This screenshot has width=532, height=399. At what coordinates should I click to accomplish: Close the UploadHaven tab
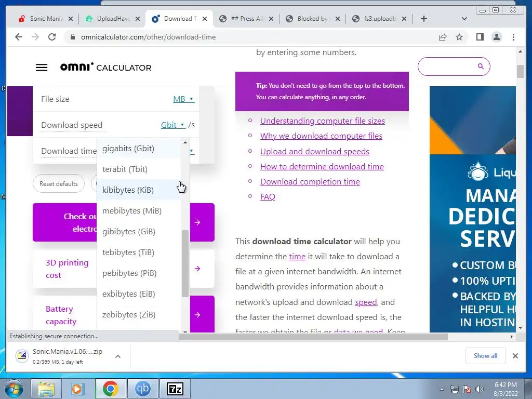[x=137, y=19]
